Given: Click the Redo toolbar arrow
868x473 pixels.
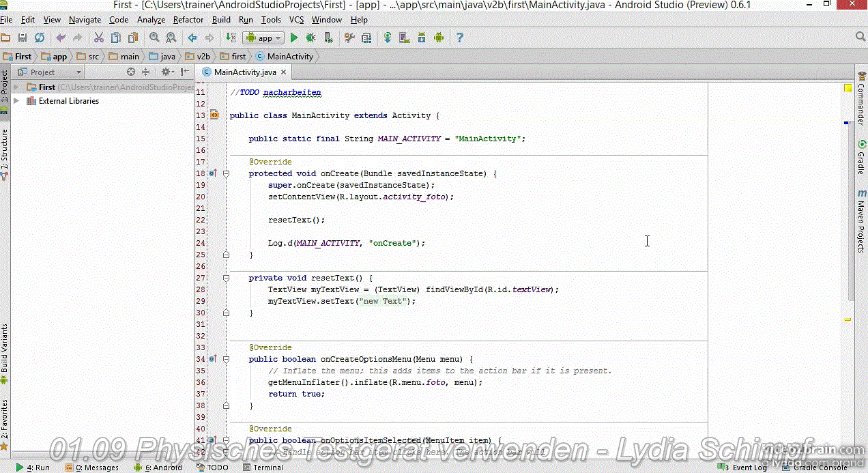Looking at the screenshot, I should tap(78, 38).
